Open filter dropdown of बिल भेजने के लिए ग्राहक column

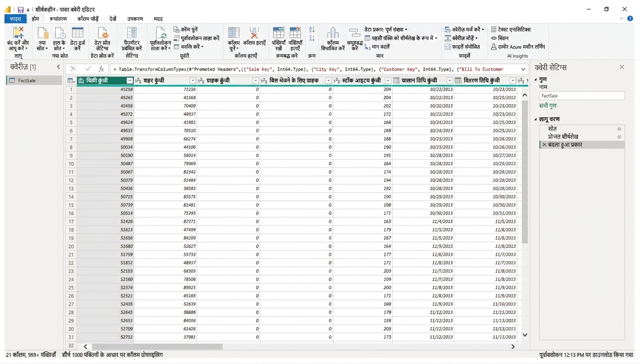click(328, 80)
